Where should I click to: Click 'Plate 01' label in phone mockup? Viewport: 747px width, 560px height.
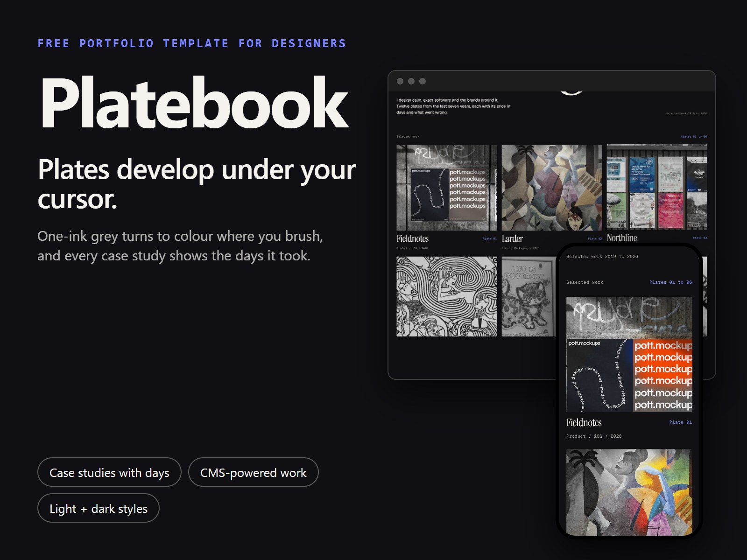click(x=681, y=422)
